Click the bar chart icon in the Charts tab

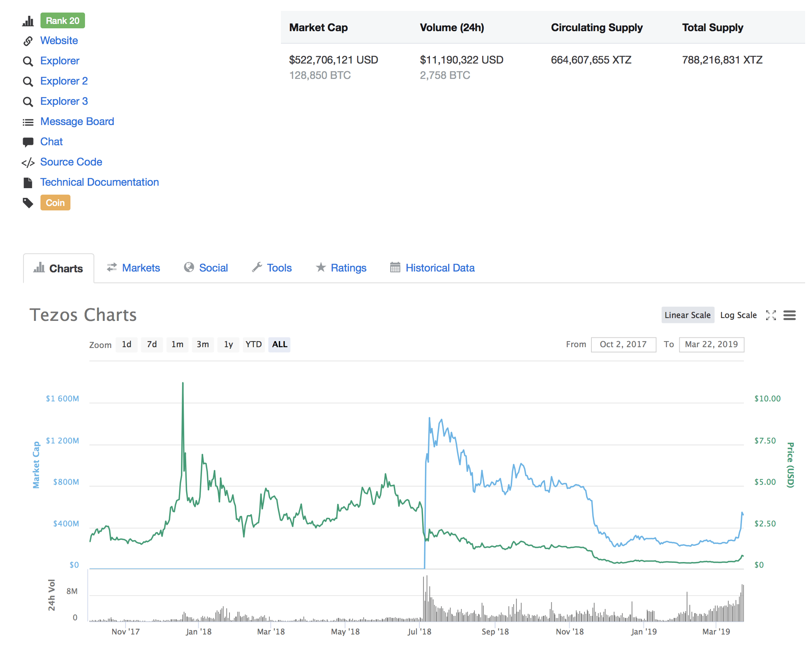click(39, 267)
